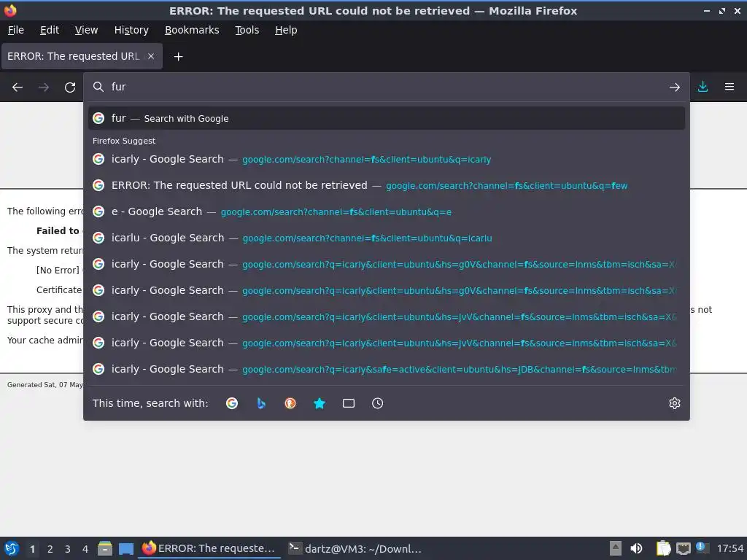Click the 'This time, search with:' label
This screenshot has height=560, width=747.
[x=150, y=403]
